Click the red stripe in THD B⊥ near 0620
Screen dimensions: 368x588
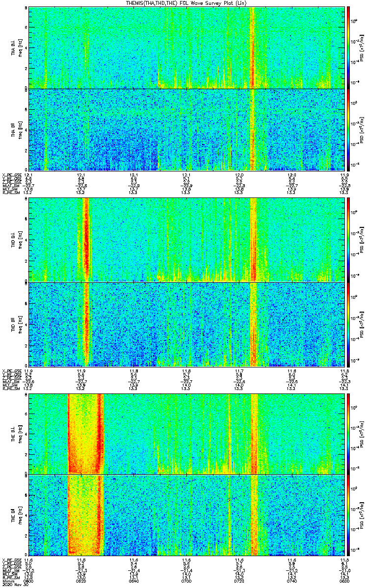[86, 240]
